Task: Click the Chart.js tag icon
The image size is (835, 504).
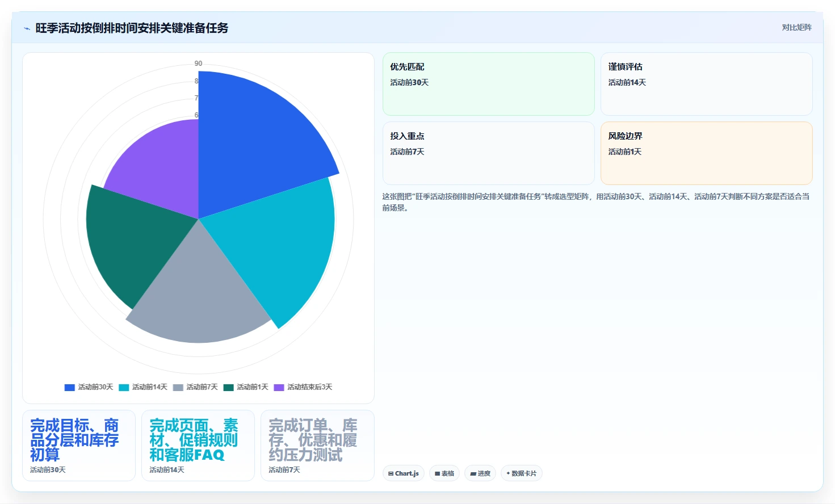Action: point(391,473)
